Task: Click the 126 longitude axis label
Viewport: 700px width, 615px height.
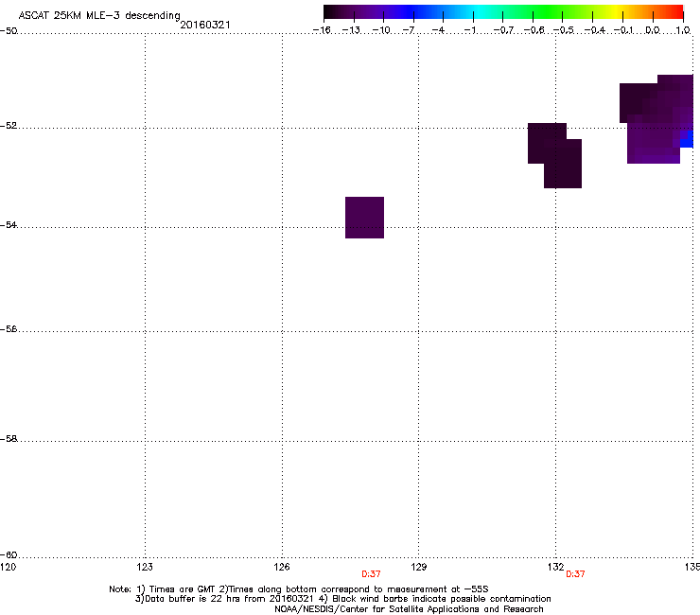Action: [282, 567]
